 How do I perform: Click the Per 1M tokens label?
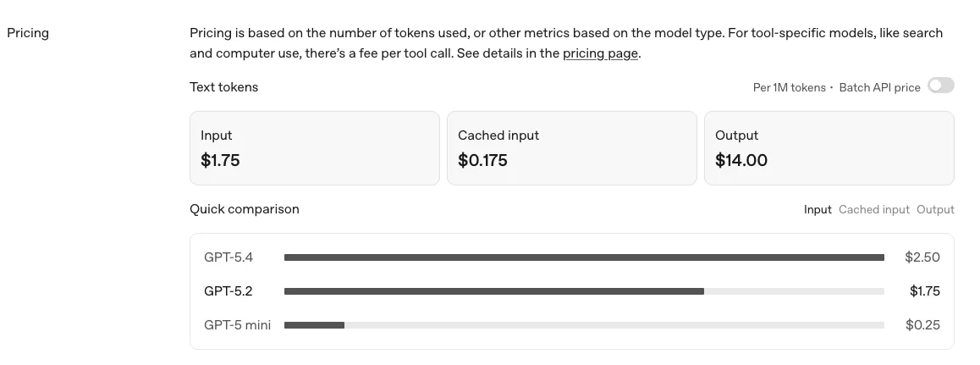(789, 87)
